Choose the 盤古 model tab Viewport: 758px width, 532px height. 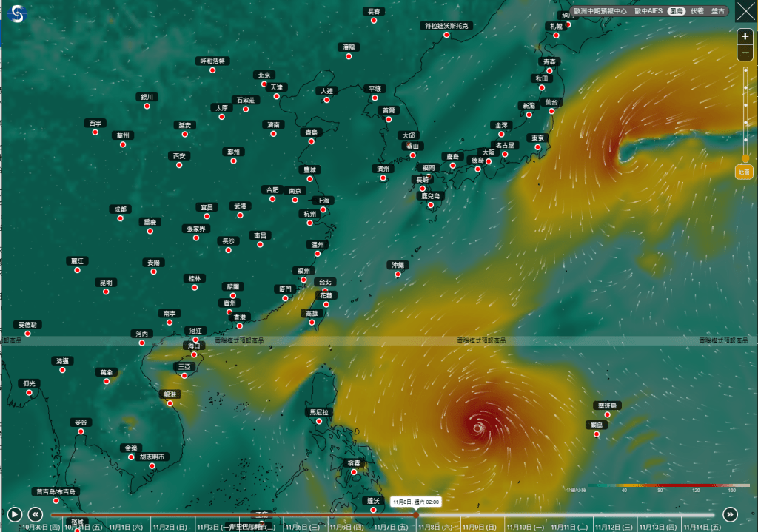pyautogui.click(x=718, y=11)
